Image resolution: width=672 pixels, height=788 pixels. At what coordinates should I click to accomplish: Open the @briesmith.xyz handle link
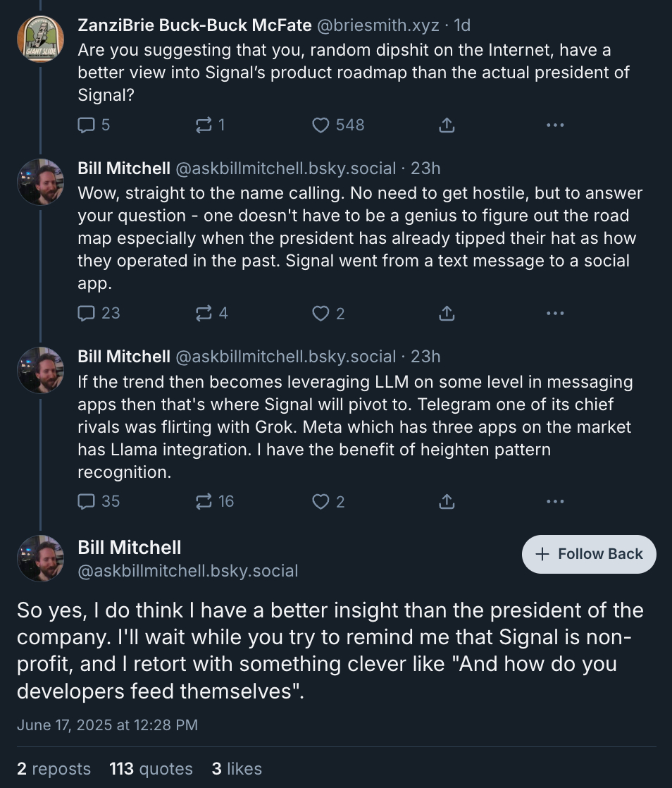click(378, 26)
